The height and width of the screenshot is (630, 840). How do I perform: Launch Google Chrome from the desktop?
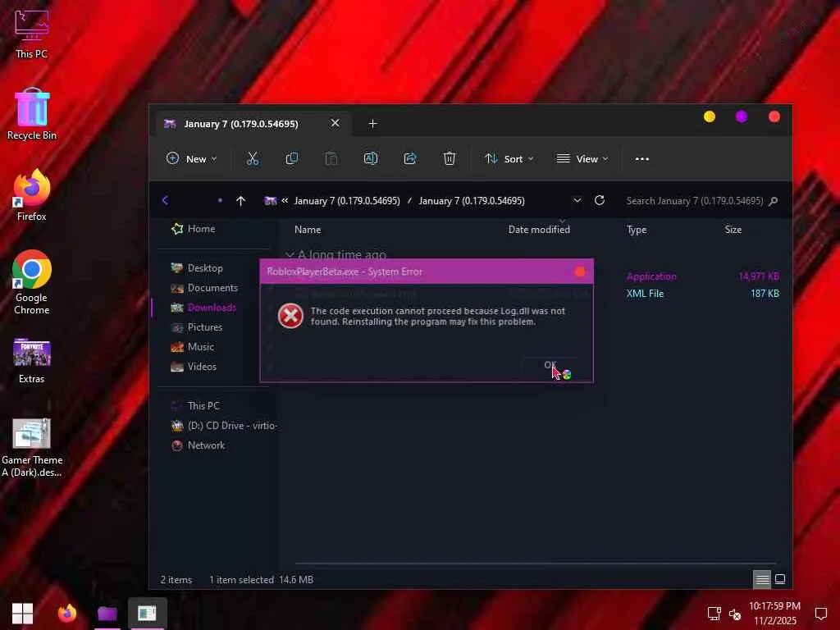pos(32,282)
